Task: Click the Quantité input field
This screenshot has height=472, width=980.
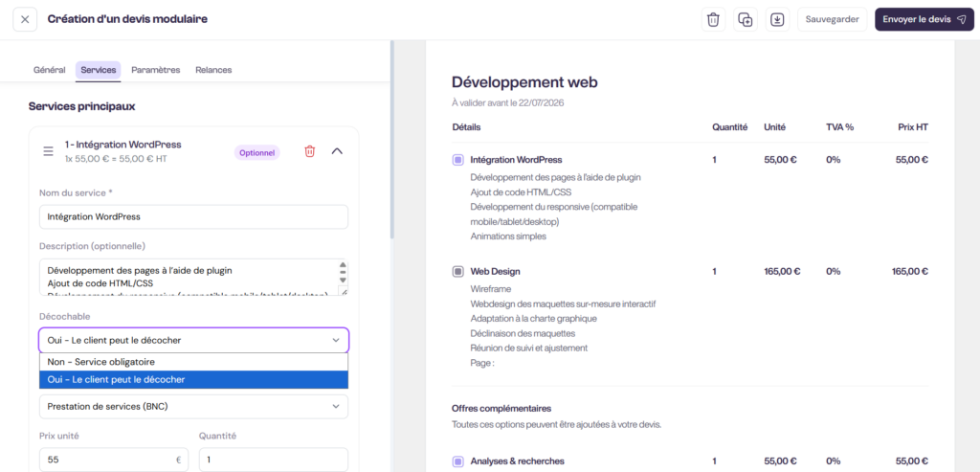Action: 273,460
